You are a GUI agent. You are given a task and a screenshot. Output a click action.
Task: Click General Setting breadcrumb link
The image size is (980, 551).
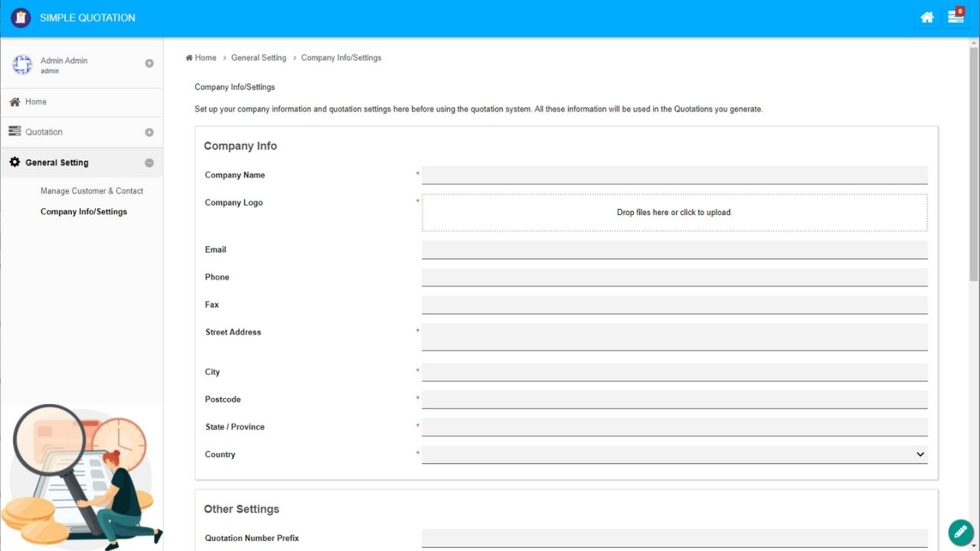pos(258,58)
